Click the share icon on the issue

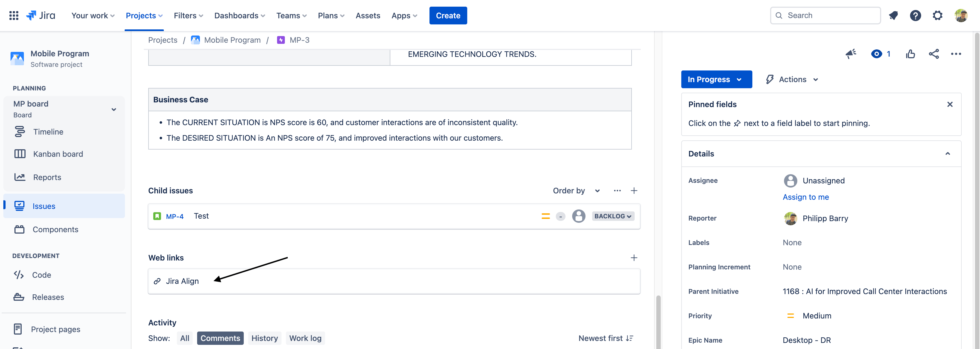click(934, 54)
